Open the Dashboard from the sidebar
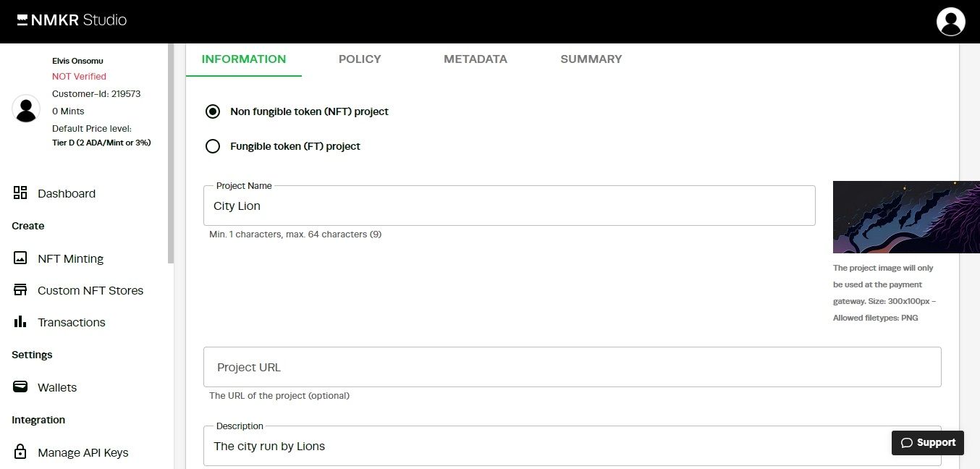Image resolution: width=980 pixels, height=469 pixels. point(67,193)
